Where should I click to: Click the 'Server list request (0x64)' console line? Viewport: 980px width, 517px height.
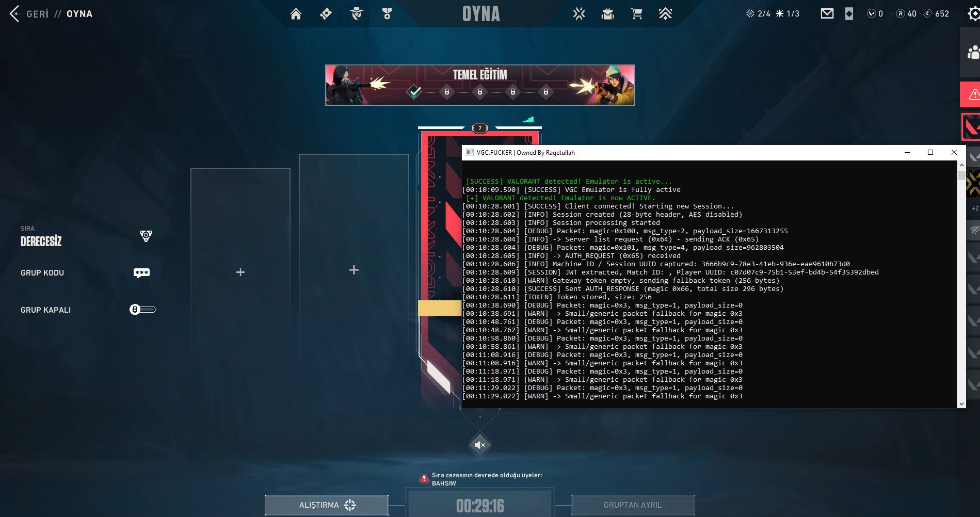pos(611,239)
